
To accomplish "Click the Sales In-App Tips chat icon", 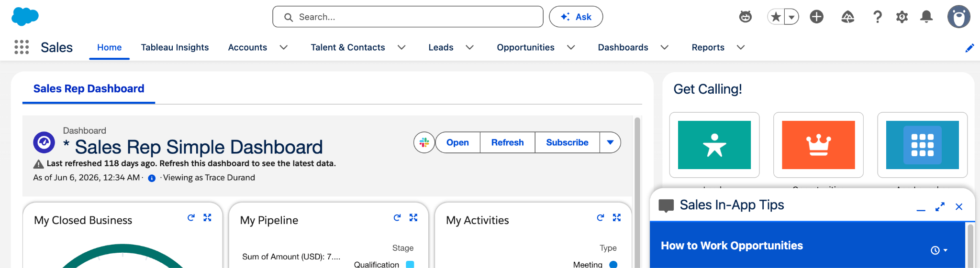I will (666, 206).
